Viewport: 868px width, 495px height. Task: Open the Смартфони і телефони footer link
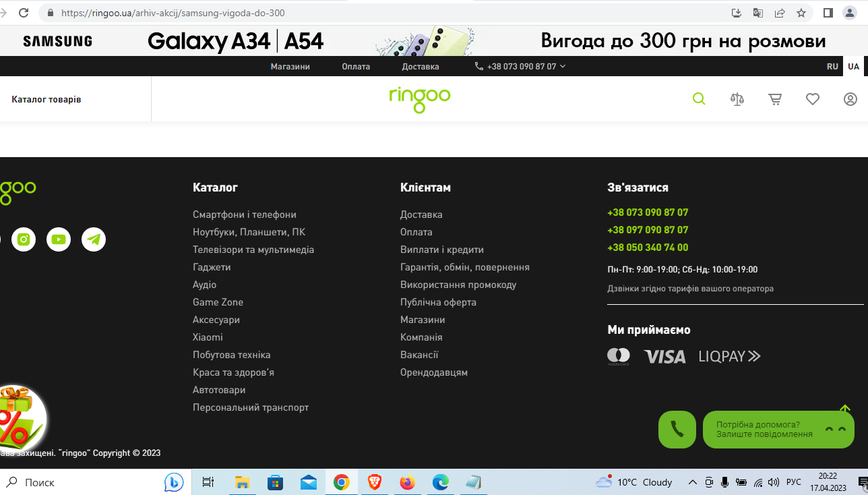244,214
